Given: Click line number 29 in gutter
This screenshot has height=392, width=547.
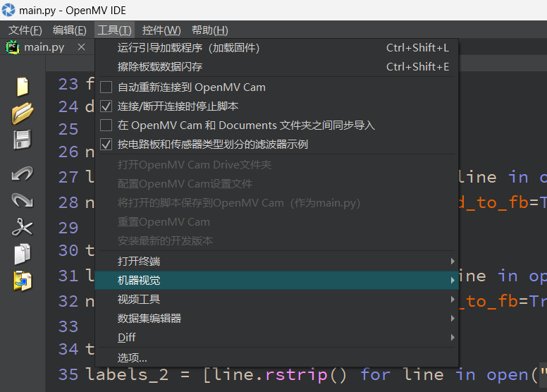Looking at the screenshot, I should pyautogui.click(x=68, y=228).
